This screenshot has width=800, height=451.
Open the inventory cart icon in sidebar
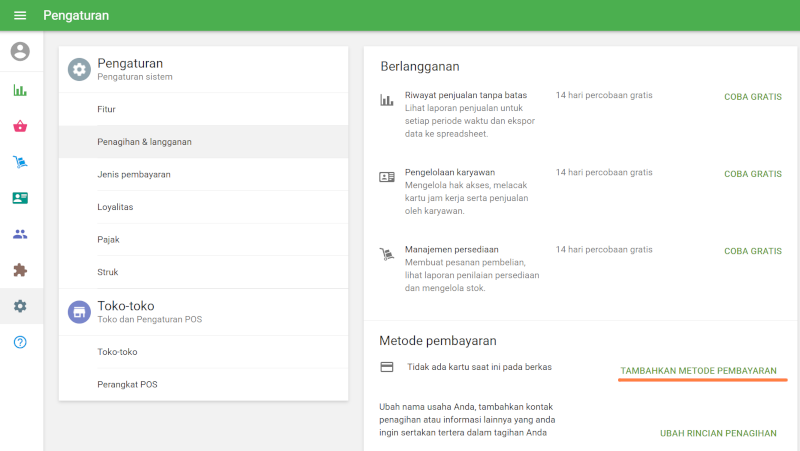pos(20,162)
